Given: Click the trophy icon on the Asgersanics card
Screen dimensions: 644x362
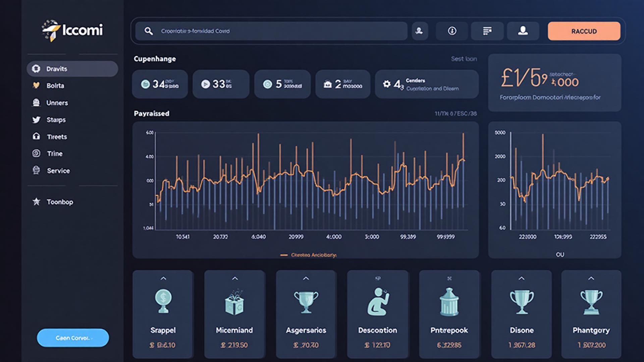Looking at the screenshot, I should [306, 302].
